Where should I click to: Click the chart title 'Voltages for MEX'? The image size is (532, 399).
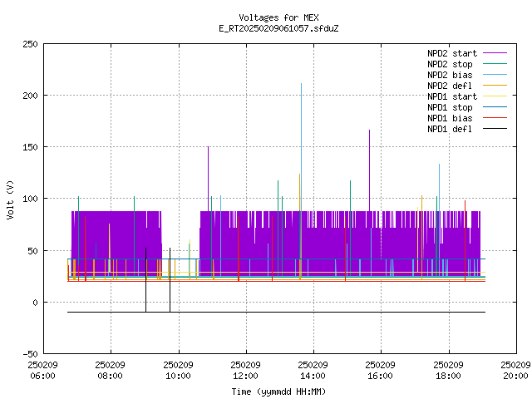(x=278, y=17)
